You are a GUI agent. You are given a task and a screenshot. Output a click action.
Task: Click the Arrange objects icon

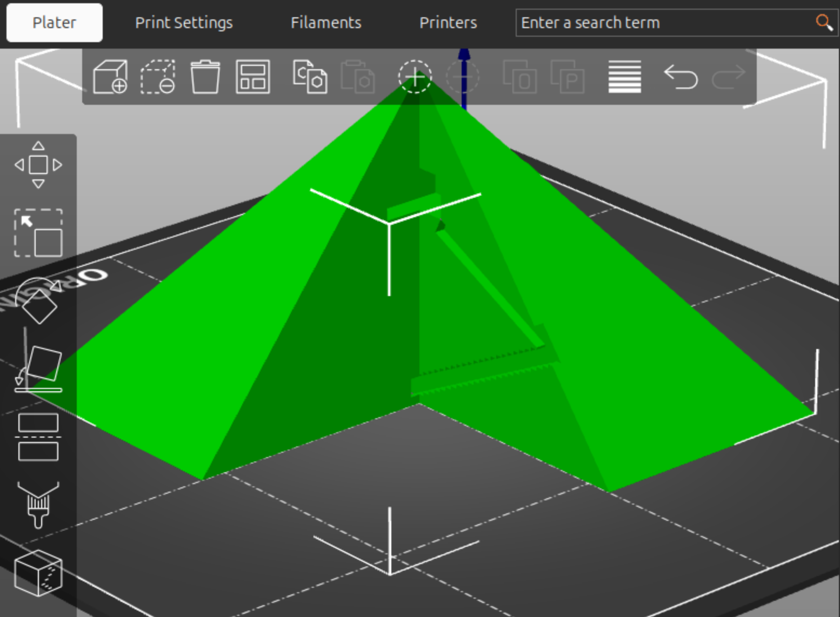click(x=252, y=76)
